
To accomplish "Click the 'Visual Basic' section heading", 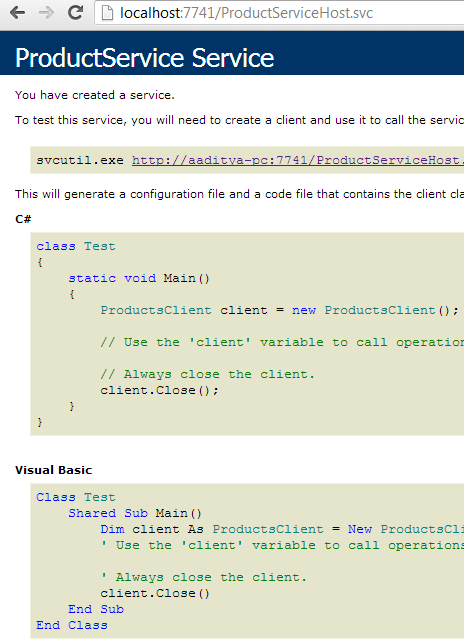I will pos(54,470).
